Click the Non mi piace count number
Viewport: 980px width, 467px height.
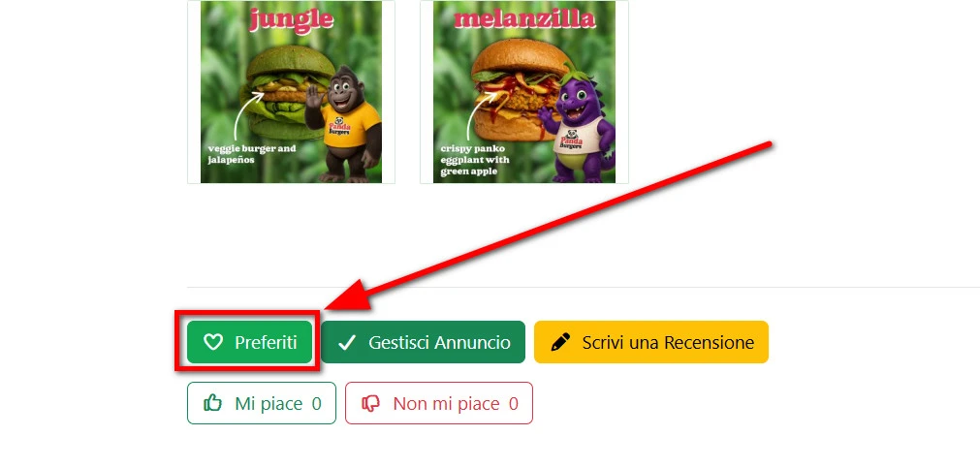tap(513, 404)
